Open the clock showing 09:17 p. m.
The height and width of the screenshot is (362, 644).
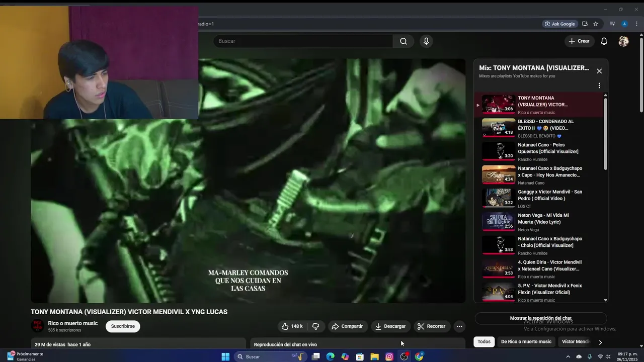[627, 356]
